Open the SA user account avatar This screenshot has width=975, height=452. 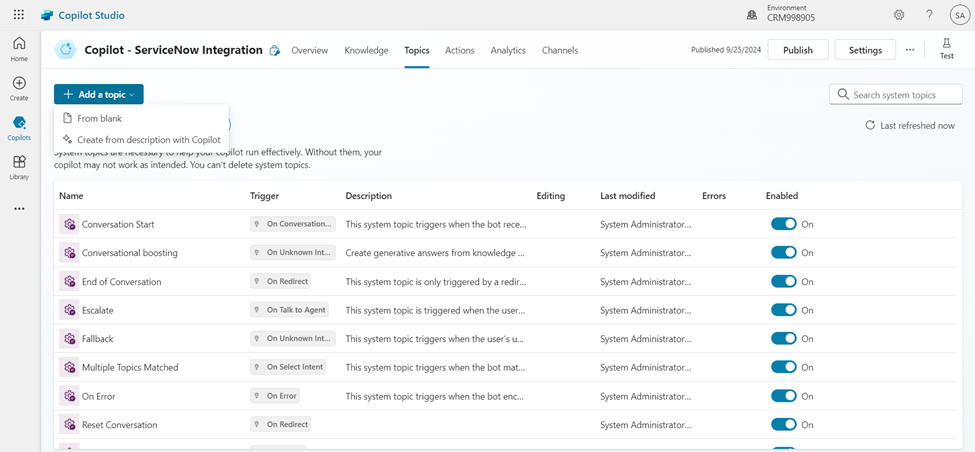pyautogui.click(x=958, y=15)
